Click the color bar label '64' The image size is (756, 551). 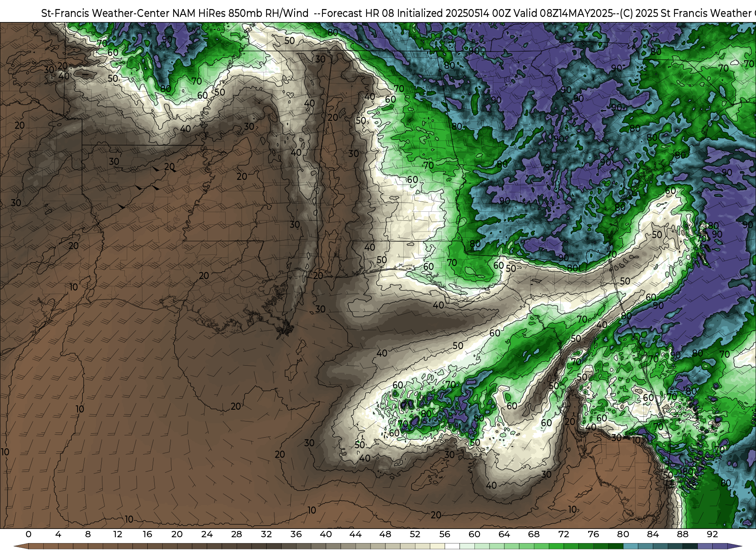pos(504,534)
